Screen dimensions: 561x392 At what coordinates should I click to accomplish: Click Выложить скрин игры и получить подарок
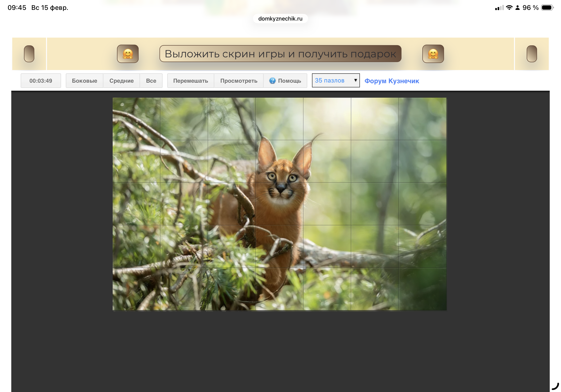tap(280, 54)
